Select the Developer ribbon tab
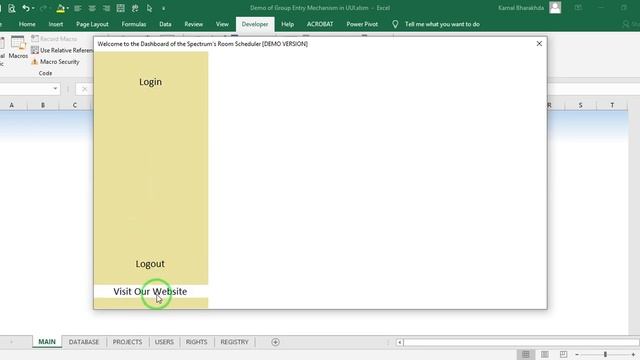The height and width of the screenshot is (360, 640). [255, 24]
